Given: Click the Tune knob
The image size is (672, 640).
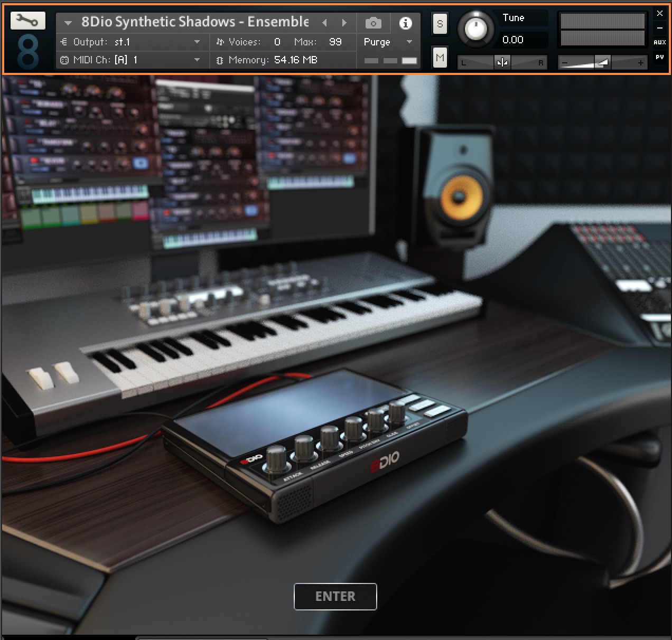Looking at the screenshot, I should coord(475,29).
